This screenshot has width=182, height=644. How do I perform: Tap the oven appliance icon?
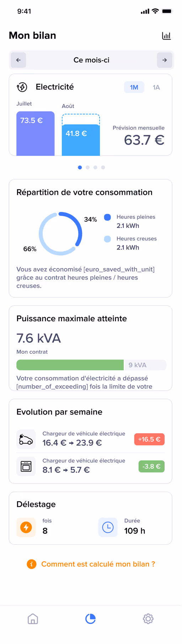tap(26, 466)
